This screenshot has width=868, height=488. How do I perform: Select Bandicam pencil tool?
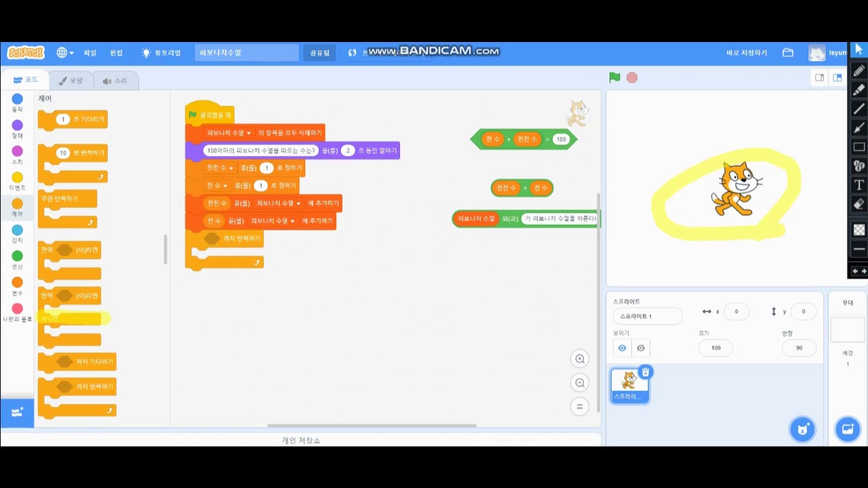(859, 70)
